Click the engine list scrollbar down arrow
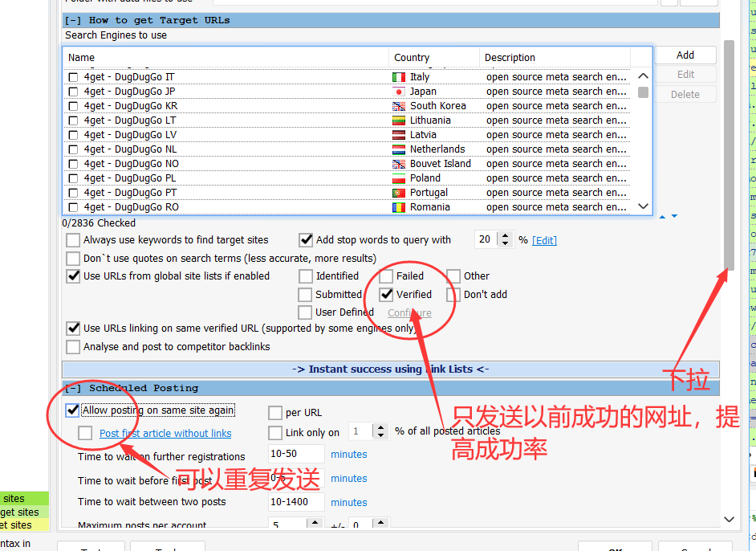Image resolution: width=756 pixels, height=551 pixels. point(643,206)
